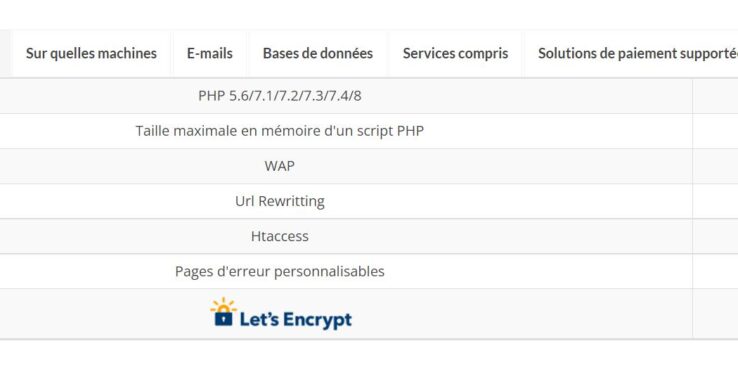This screenshot has height=386, width=738.
Task: Click the value cell beside Pages d'erreur personnalisables
Action: (x=715, y=272)
